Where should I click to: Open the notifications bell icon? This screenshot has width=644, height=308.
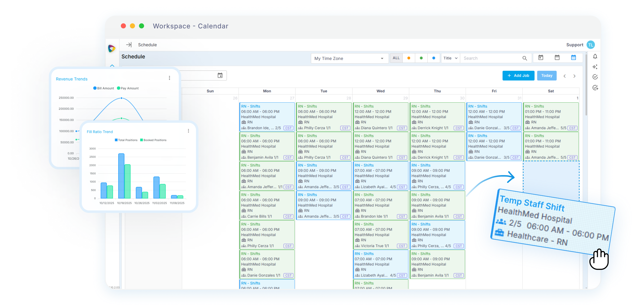(595, 57)
